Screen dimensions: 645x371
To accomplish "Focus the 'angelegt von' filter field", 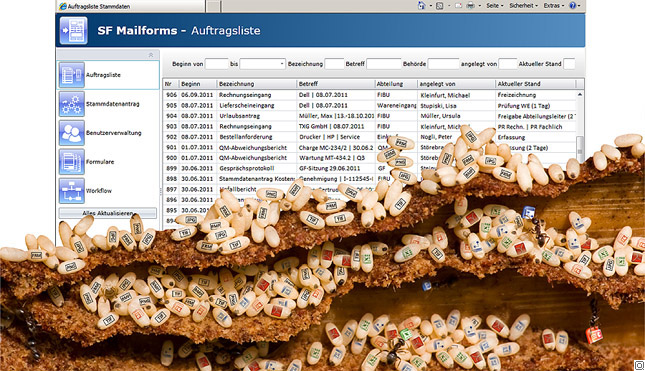I will tap(508, 64).
